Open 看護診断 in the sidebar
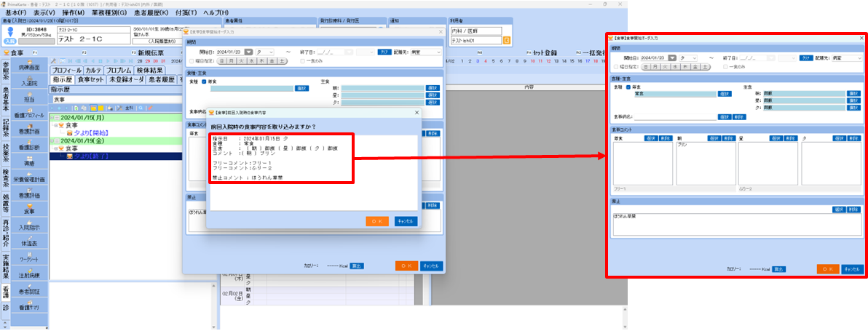This screenshot has width=868, height=331. [29, 144]
